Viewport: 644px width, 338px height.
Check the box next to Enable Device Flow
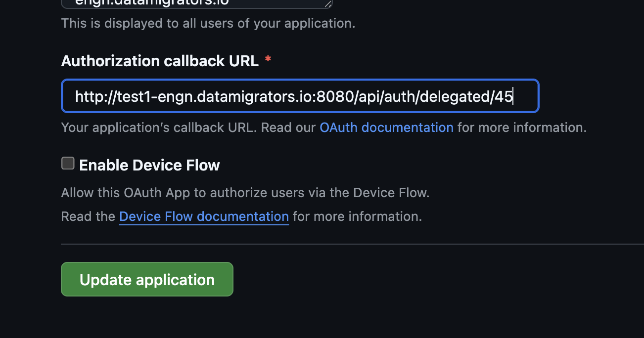pyautogui.click(x=68, y=163)
